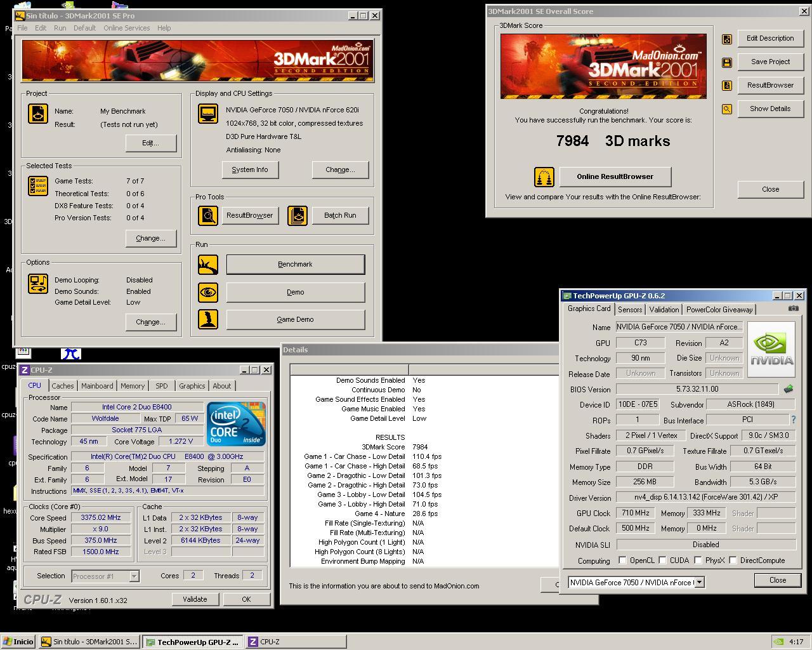Click the ResultBrowser icon in score window
The height and width of the screenshot is (650, 812).
tap(727, 86)
